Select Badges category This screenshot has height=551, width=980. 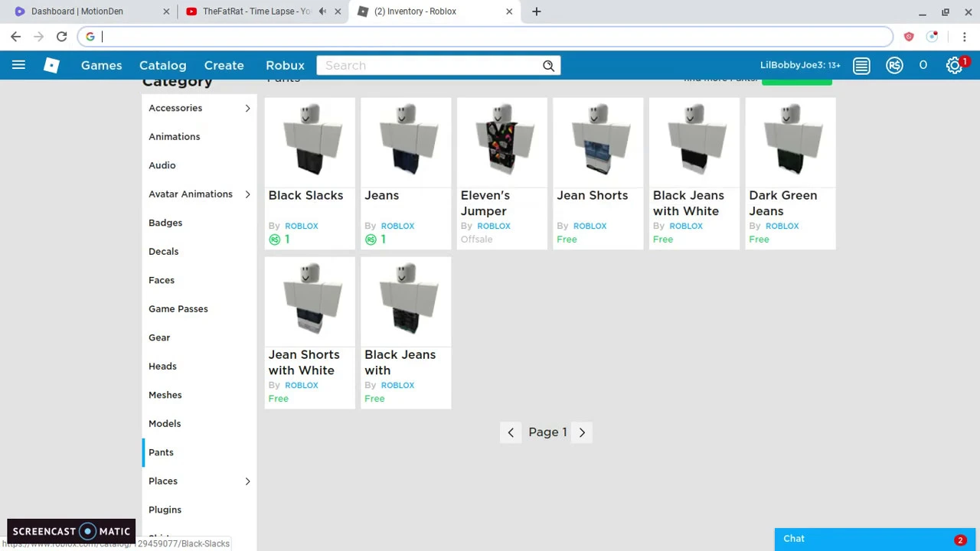(165, 223)
